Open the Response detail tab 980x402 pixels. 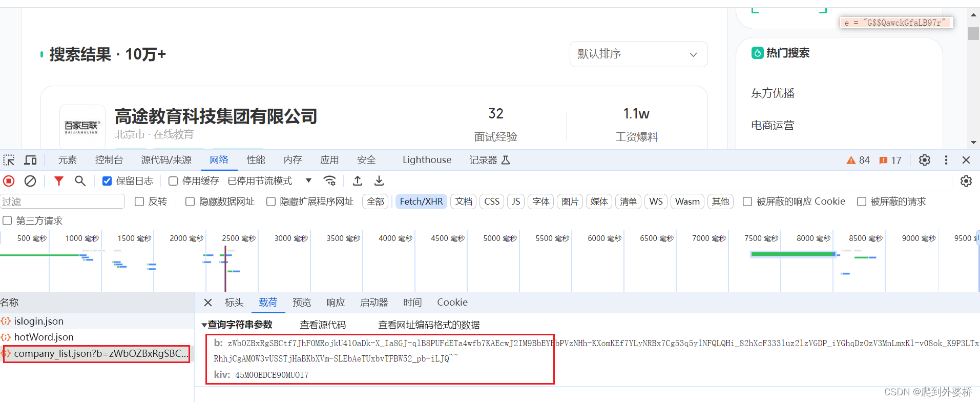coord(336,303)
